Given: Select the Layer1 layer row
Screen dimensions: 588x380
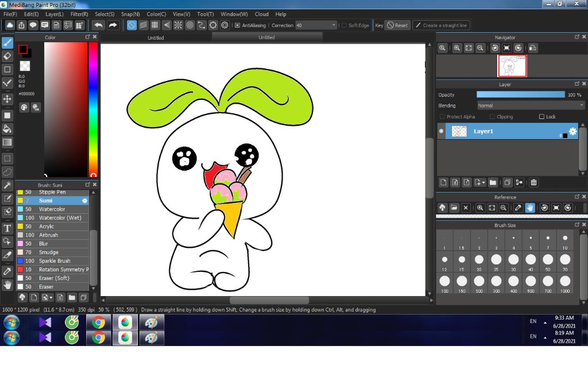Looking at the screenshot, I should point(508,131).
